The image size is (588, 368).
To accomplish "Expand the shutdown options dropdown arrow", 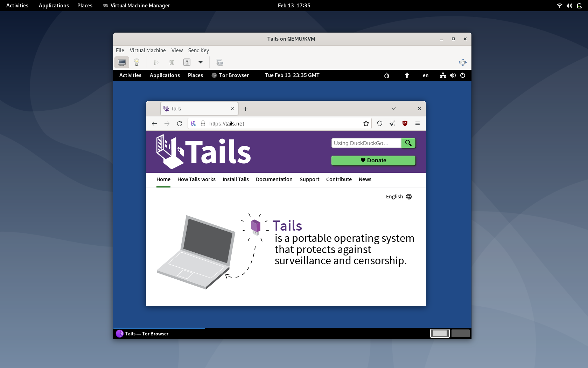I will (201, 62).
